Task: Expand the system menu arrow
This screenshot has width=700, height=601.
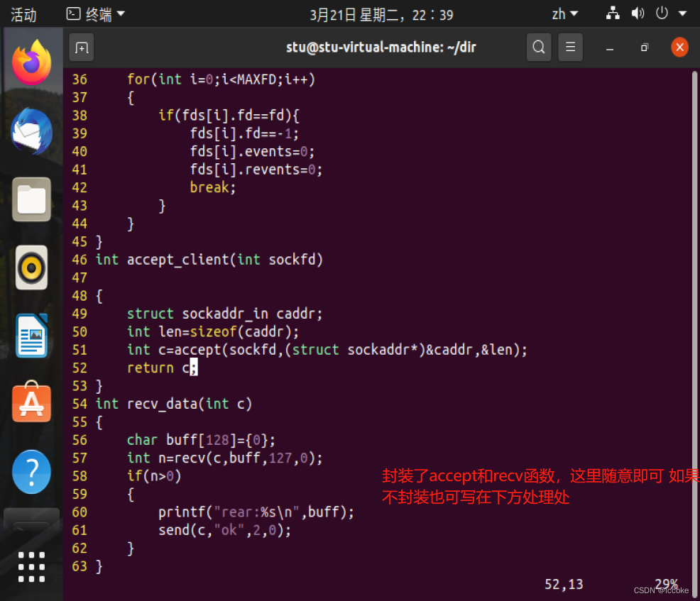Action: coord(682,13)
